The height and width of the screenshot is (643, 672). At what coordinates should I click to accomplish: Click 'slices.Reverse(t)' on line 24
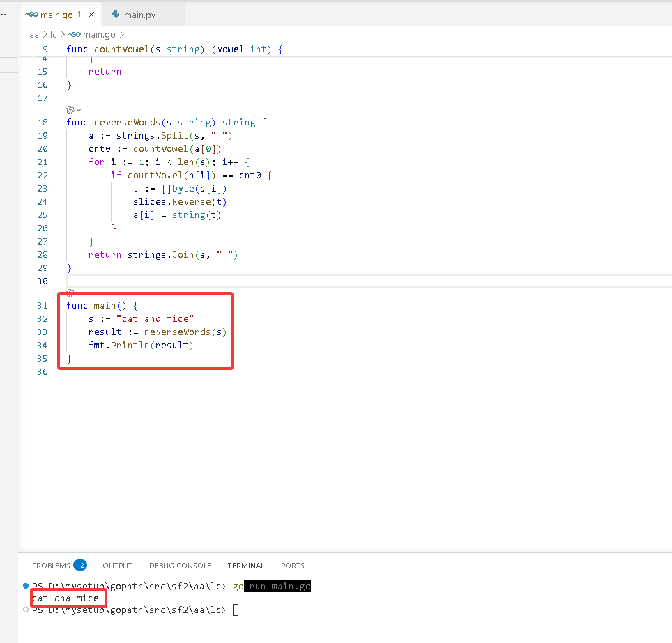(180, 201)
